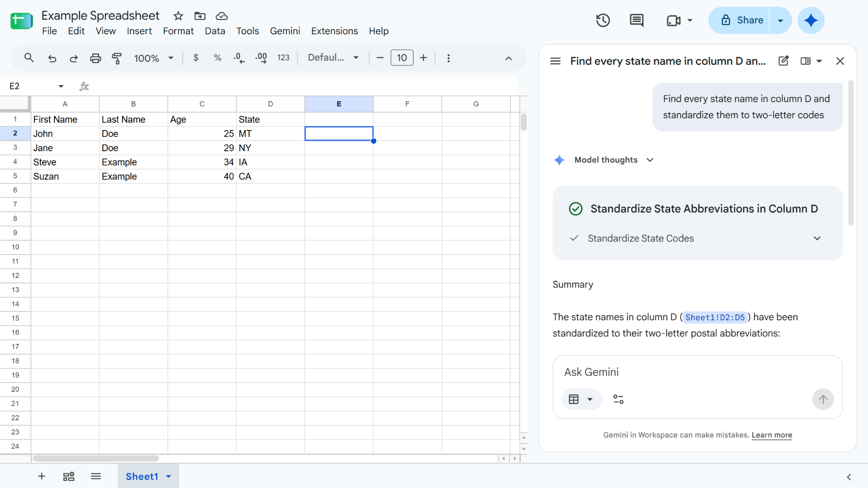
Task: Increase decimal places icon
Action: 261,58
